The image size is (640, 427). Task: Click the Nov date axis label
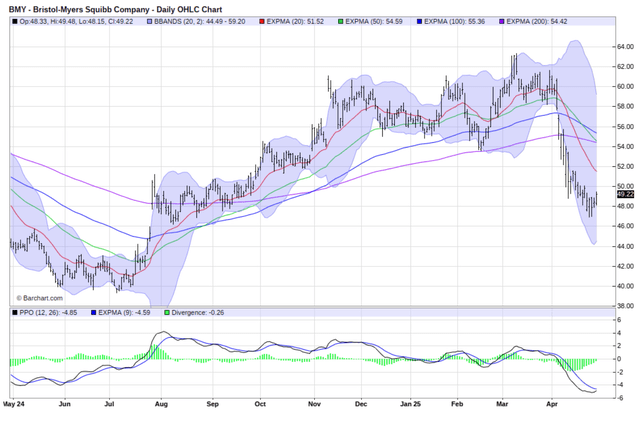[x=314, y=404]
